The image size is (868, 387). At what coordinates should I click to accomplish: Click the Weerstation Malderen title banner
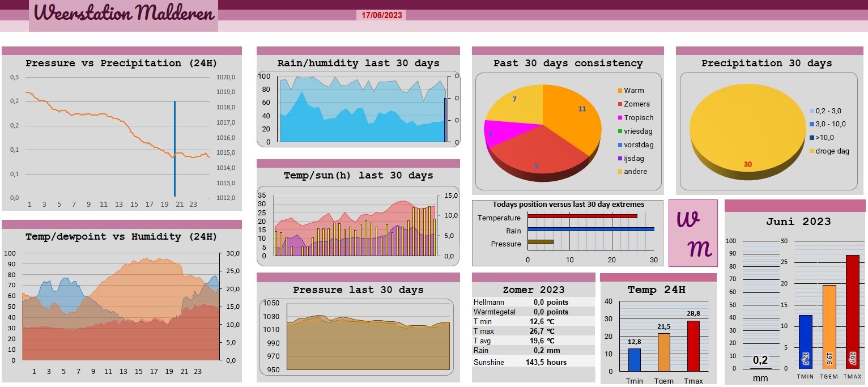[124, 15]
